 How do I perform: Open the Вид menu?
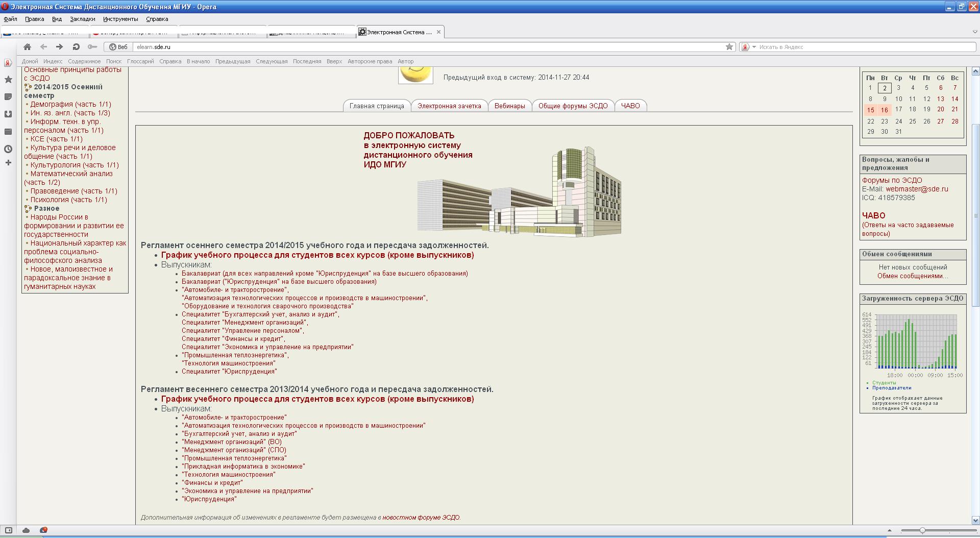point(57,19)
